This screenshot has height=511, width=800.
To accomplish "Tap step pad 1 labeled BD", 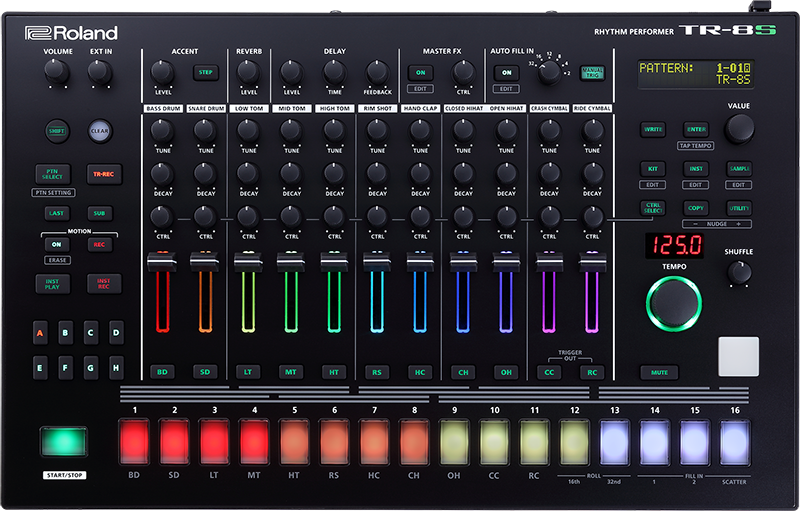I will (x=135, y=442).
